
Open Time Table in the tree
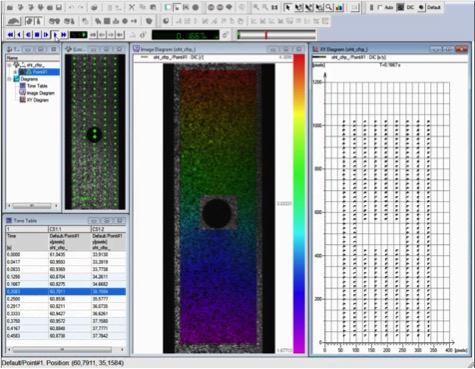pyautogui.click(x=37, y=86)
